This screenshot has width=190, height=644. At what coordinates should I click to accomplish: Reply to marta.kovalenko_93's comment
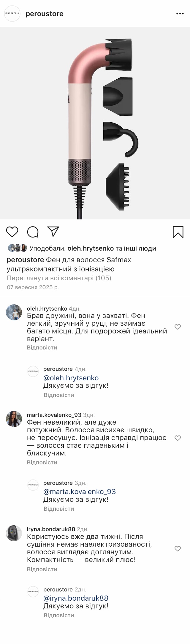[x=42, y=462]
